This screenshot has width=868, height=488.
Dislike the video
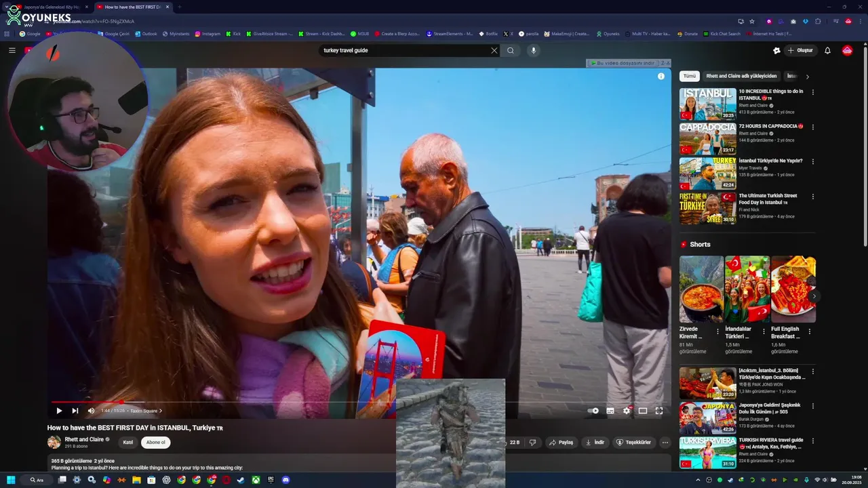click(x=533, y=443)
